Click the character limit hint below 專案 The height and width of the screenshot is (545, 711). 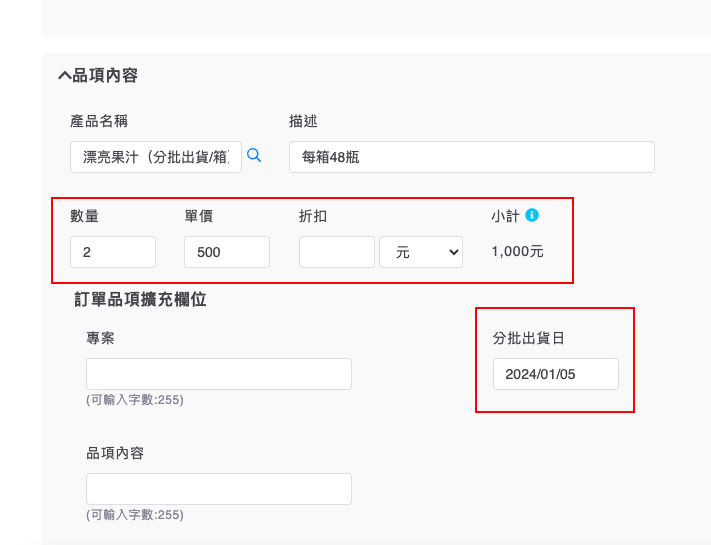(134, 400)
